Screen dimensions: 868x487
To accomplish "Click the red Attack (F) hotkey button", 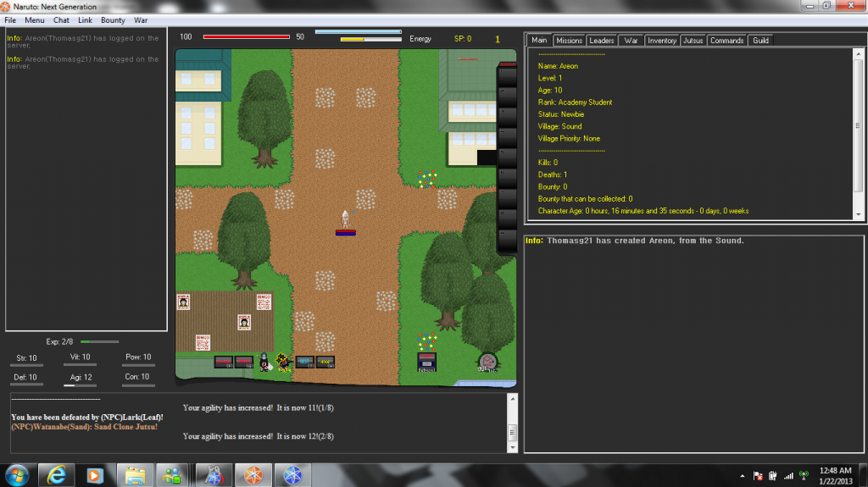I will (x=223, y=362).
